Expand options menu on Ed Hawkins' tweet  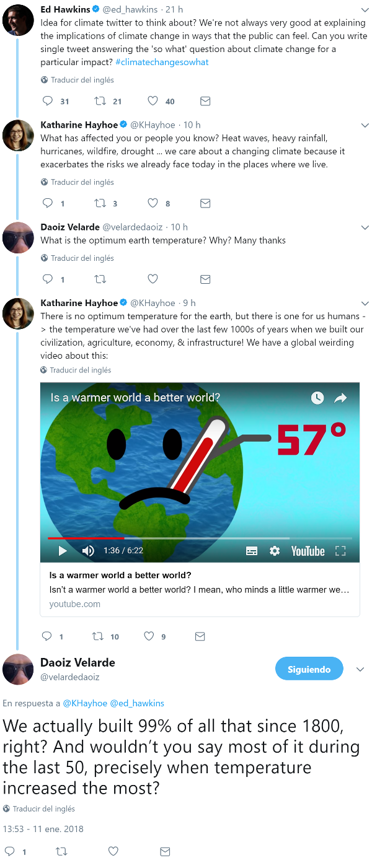point(365,11)
